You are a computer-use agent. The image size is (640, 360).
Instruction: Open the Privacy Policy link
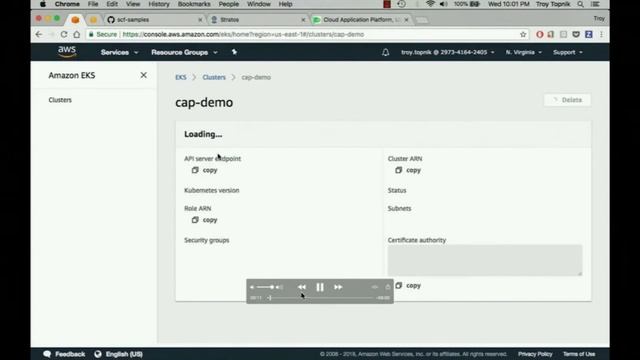[535, 354]
